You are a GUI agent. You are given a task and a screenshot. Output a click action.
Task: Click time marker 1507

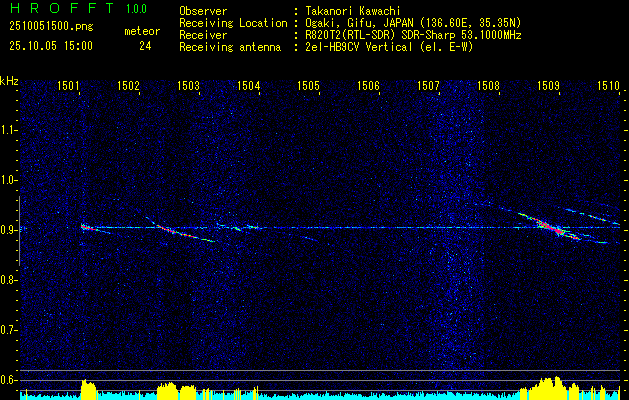[428, 85]
